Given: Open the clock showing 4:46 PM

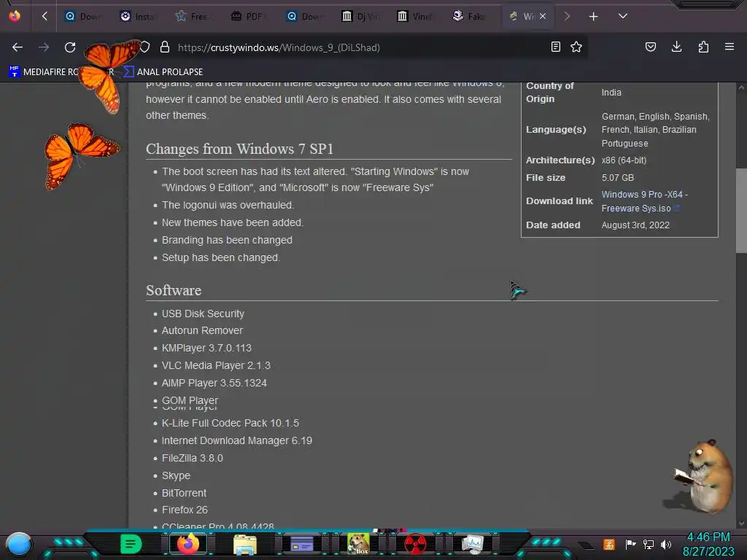Looking at the screenshot, I should [708, 544].
